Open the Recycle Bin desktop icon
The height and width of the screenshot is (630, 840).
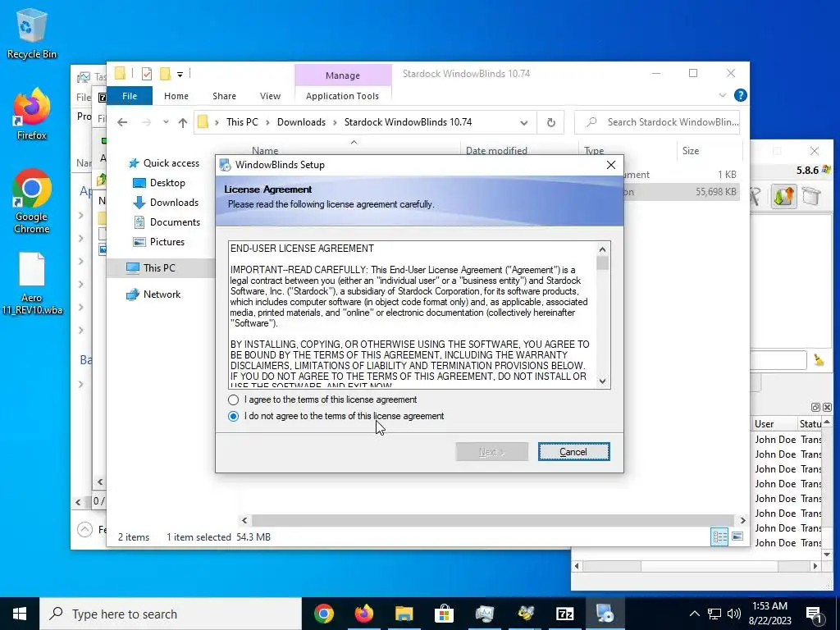pyautogui.click(x=31, y=33)
